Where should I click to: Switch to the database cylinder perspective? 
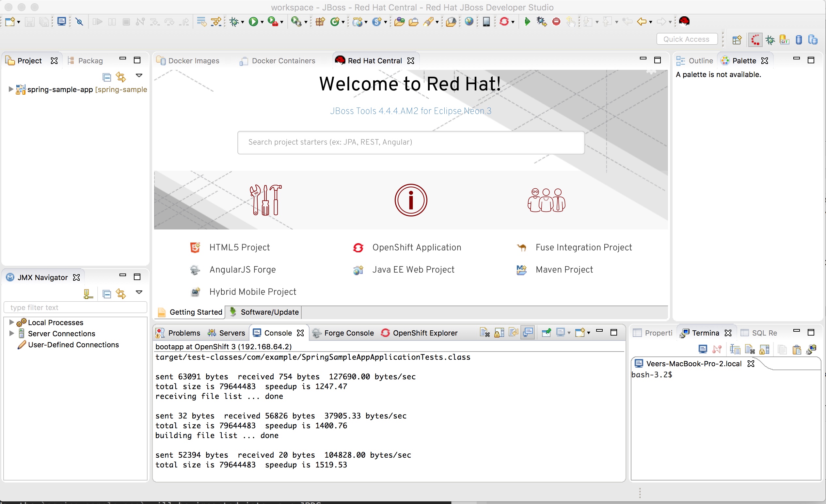[x=799, y=40]
